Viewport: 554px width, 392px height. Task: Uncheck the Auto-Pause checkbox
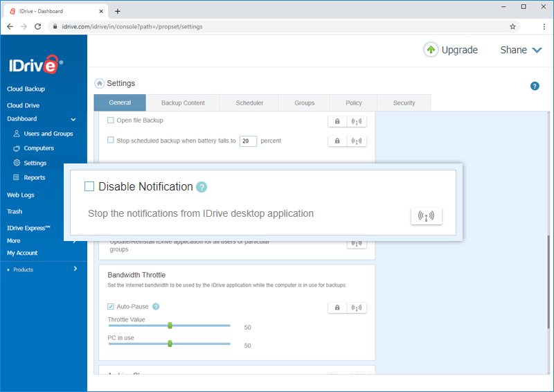pos(111,306)
